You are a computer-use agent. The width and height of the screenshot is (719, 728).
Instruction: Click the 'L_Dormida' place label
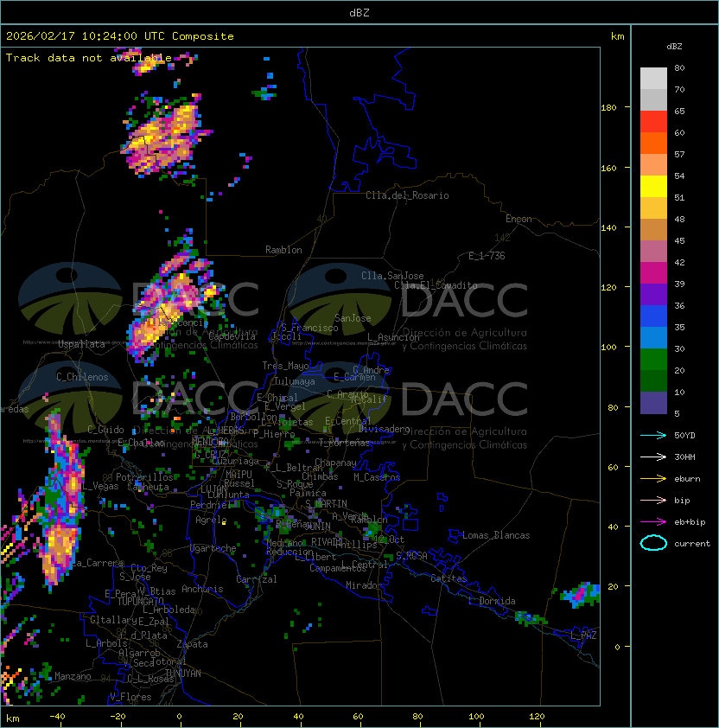coord(492,601)
